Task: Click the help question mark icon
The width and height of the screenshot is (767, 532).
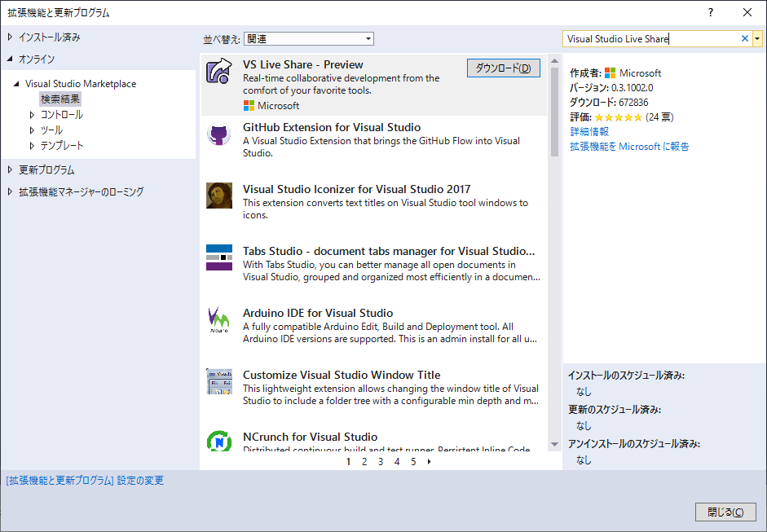Action: click(710, 12)
